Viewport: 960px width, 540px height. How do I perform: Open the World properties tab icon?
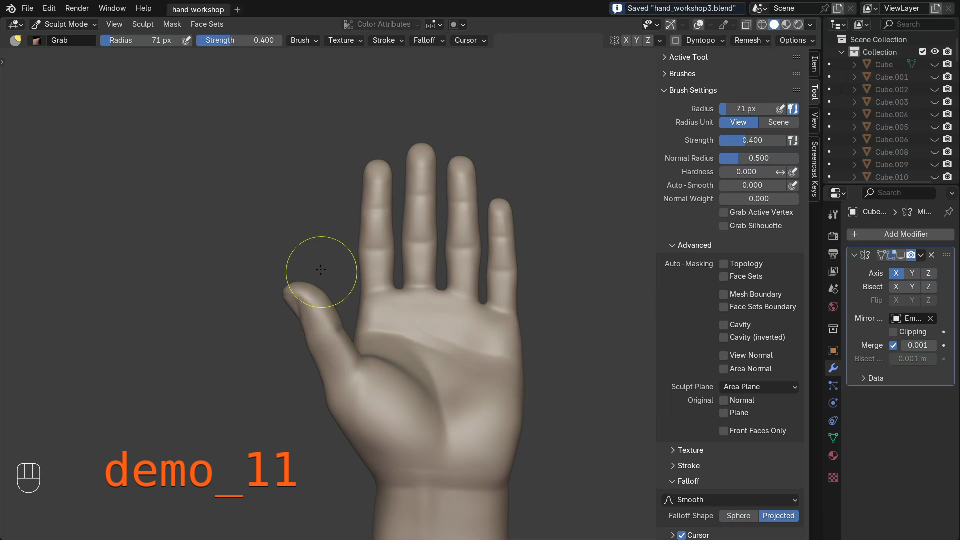pyautogui.click(x=833, y=306)
